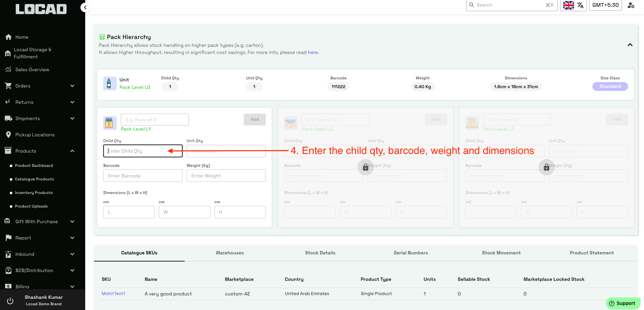Open the Home icon in sidebar
The width and height of the screenshot is (644, 310).
[x=8, y=37]
